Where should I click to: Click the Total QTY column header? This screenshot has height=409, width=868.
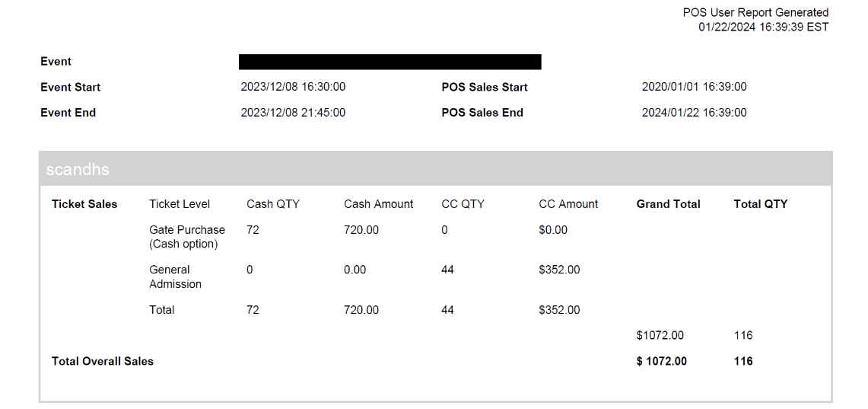coord(760,204)
